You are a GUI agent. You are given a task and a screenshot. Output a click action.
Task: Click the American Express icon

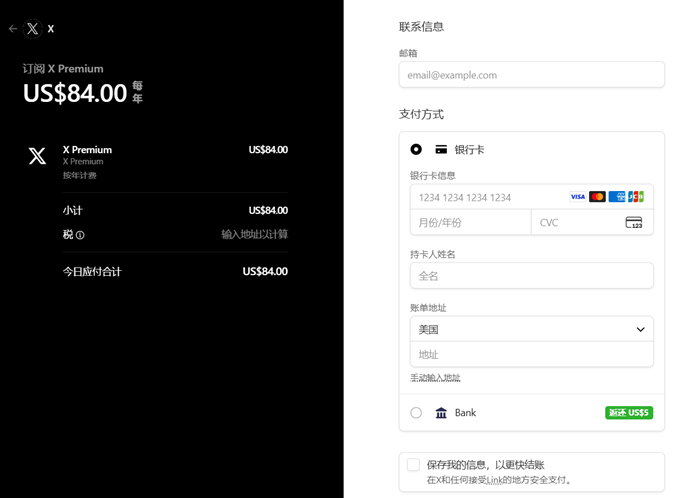pyautogui.click(x=617, y=197)
